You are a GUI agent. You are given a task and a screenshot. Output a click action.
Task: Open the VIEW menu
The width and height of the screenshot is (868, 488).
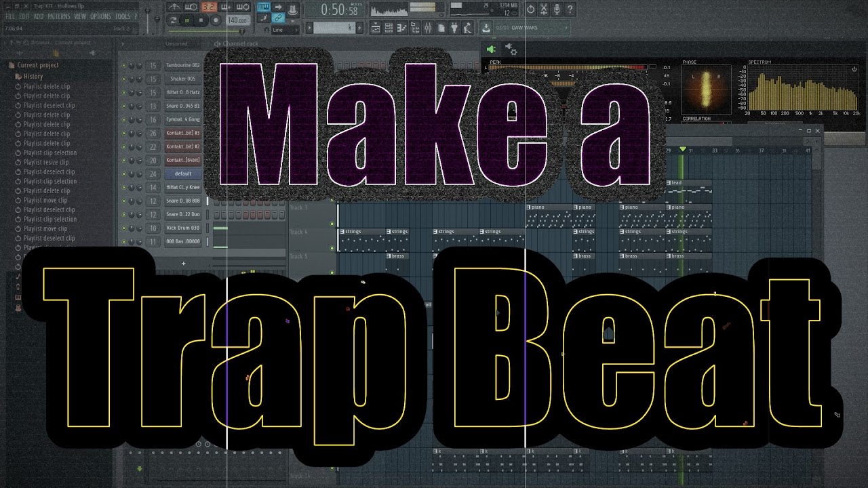click(80, 16)
